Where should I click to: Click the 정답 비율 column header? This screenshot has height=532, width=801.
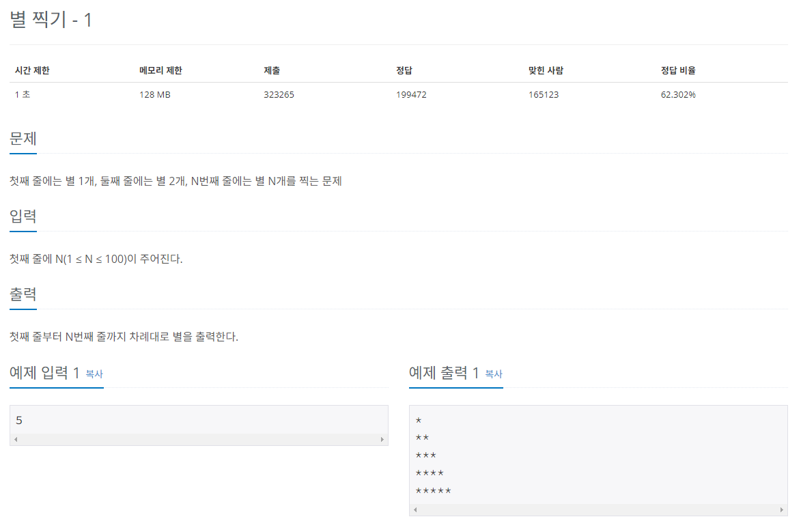tap(678, 70)
